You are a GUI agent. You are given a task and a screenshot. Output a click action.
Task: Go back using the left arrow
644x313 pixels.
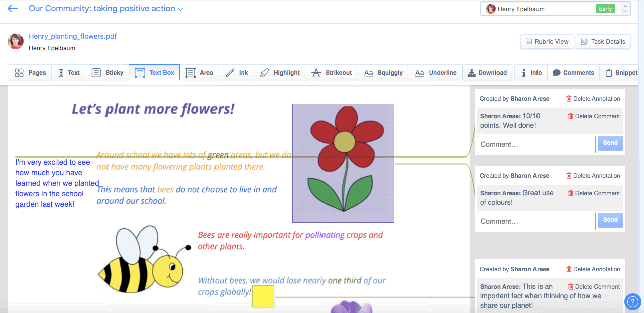(13, 9)
